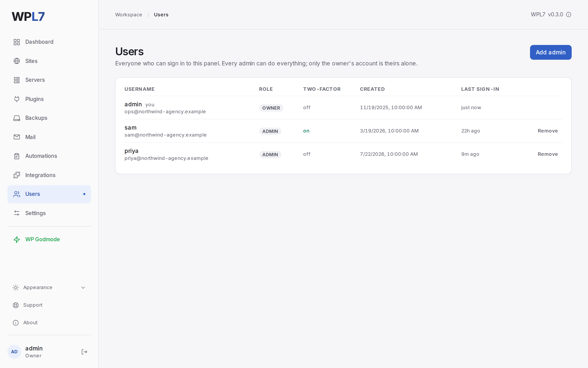The width and height of the screenshot is (588, 368).
Task: Open the Integrations menu item
Action: pyautogui.click(x=49, y=175)
